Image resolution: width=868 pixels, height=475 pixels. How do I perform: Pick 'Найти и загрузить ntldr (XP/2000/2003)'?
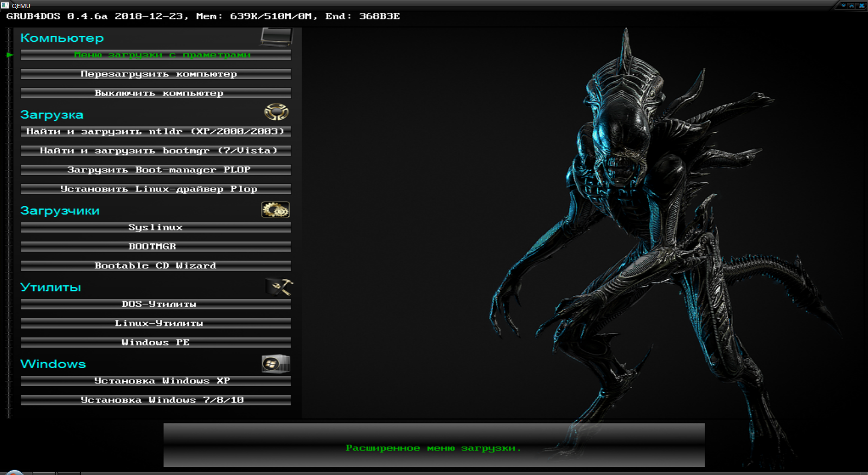click(156, 131)
